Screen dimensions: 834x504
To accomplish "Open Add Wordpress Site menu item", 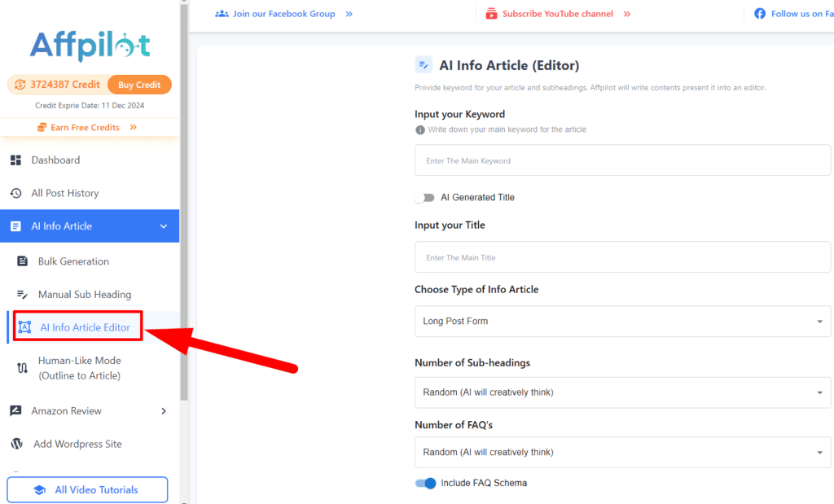I will (77, 444).
